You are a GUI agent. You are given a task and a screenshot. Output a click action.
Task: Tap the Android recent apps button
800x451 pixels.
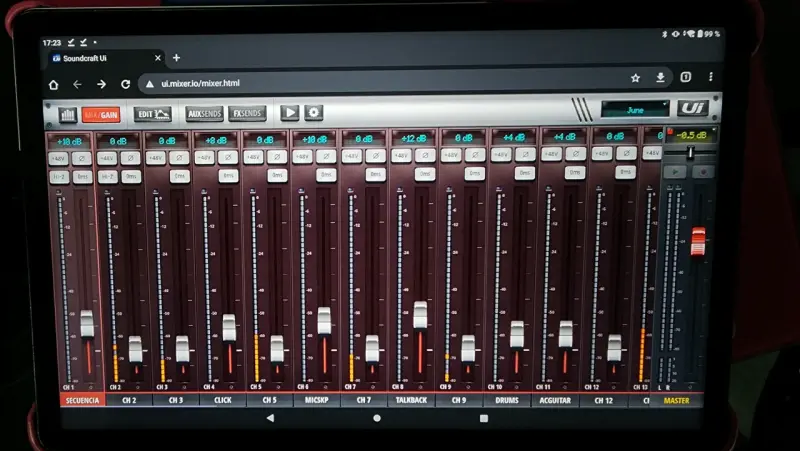[x=484, y=418]
